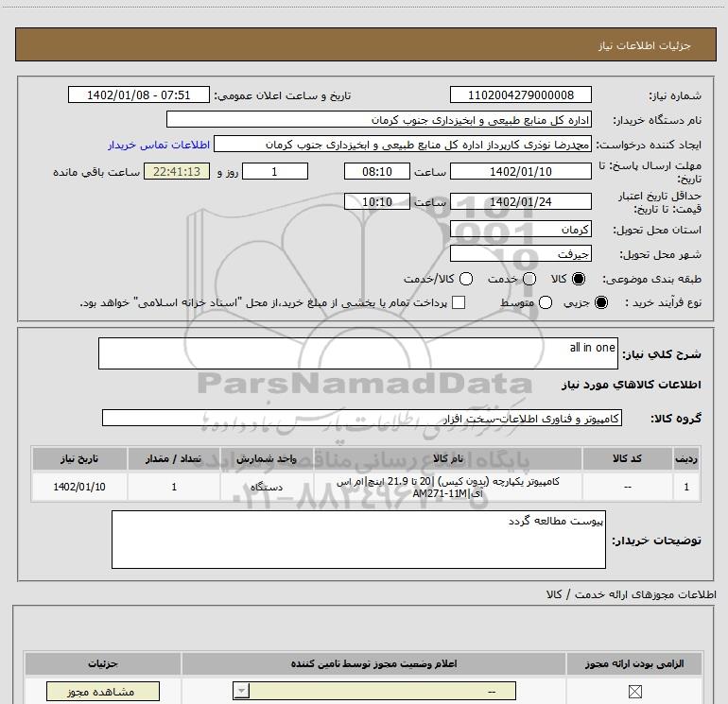
Task: Click the delivery city field جیرفت
Action: tap(520, 254)
